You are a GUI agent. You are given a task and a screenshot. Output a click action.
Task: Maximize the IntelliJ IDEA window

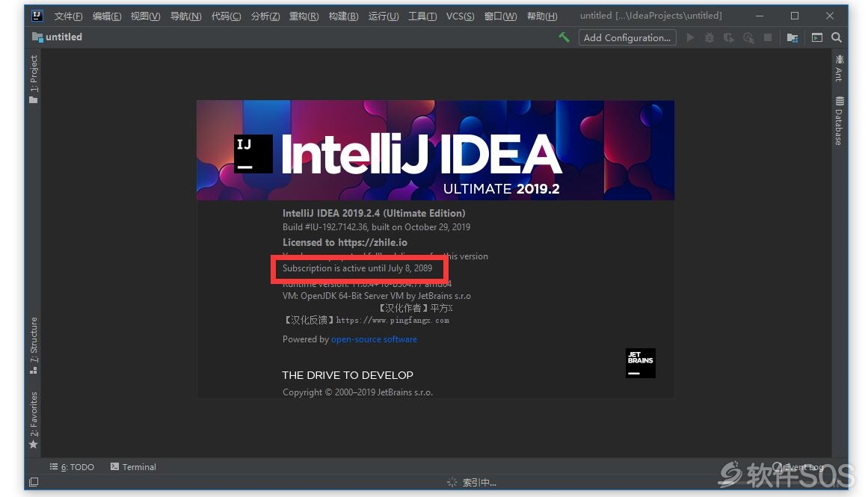pos(795,16)
